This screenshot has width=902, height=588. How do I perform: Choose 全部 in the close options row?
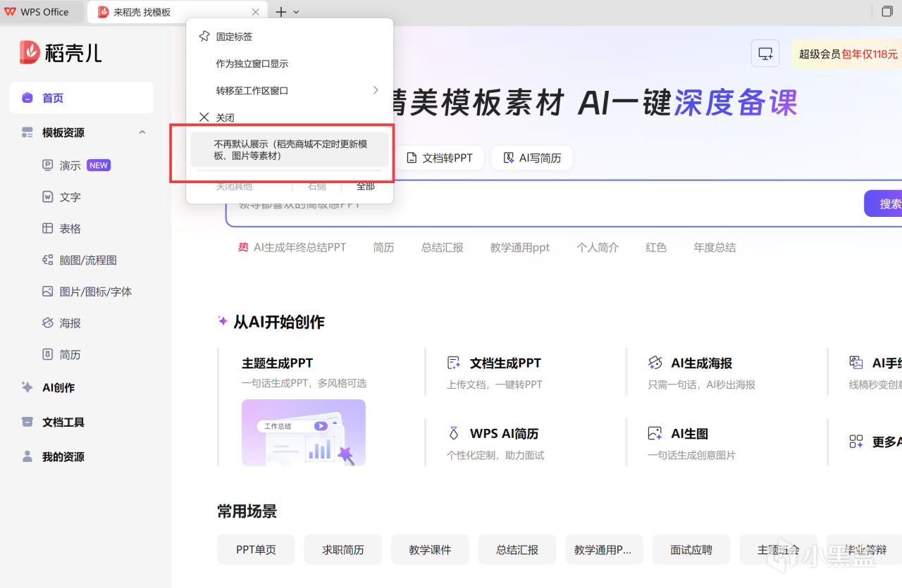[x=365, y=186]
